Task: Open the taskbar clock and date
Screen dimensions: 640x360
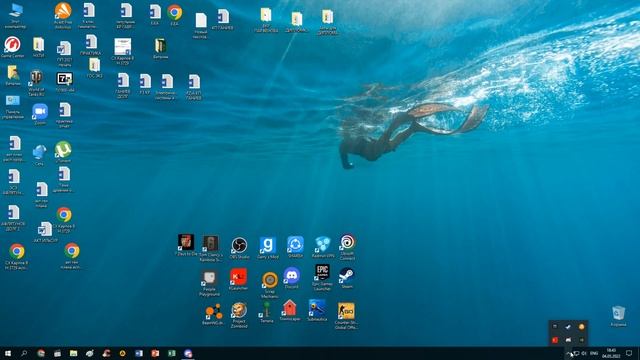Action: coord(611,353)
